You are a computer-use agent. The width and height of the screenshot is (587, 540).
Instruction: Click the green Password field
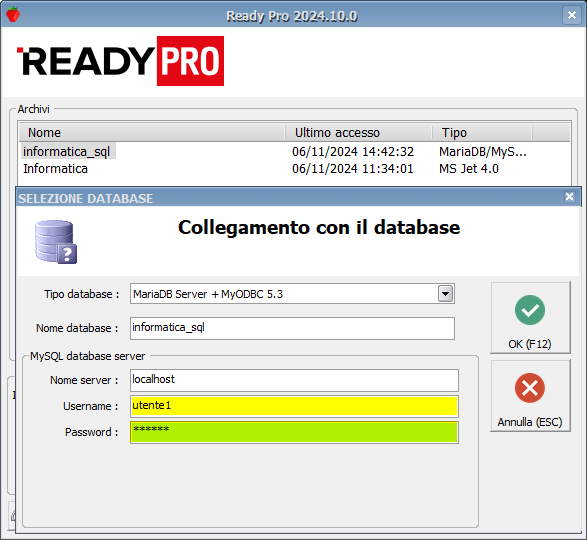(294, 432)
